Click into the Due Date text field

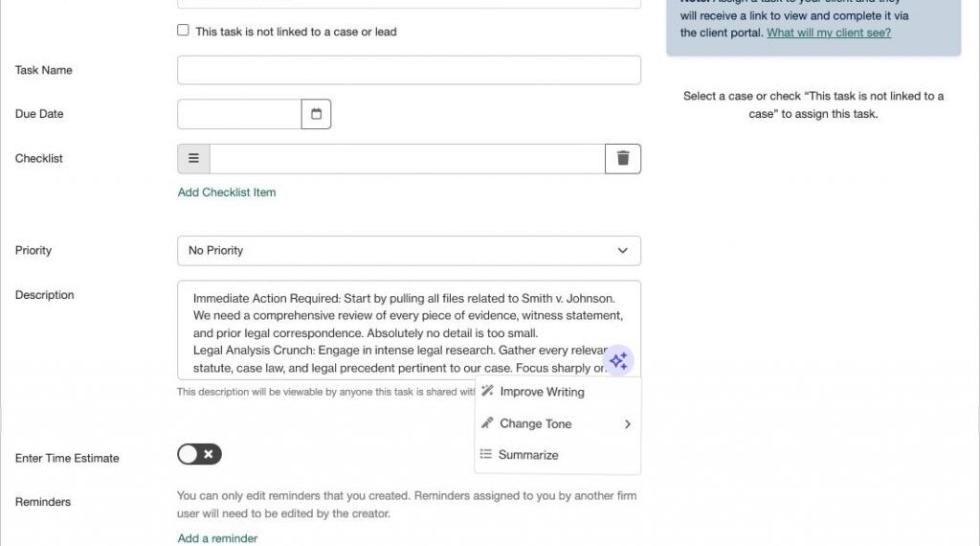pos(239,114)
